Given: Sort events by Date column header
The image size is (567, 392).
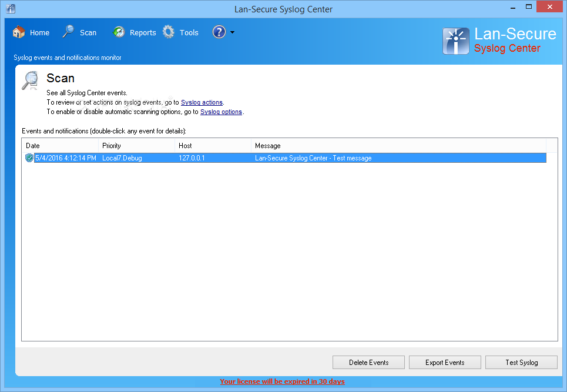Looking at the screenshot, I should coord(60,145).
